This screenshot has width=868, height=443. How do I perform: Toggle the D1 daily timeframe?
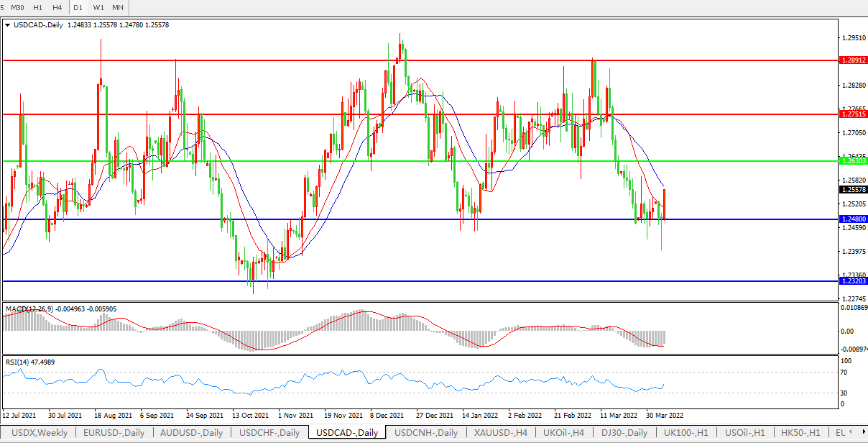[78, 7]
